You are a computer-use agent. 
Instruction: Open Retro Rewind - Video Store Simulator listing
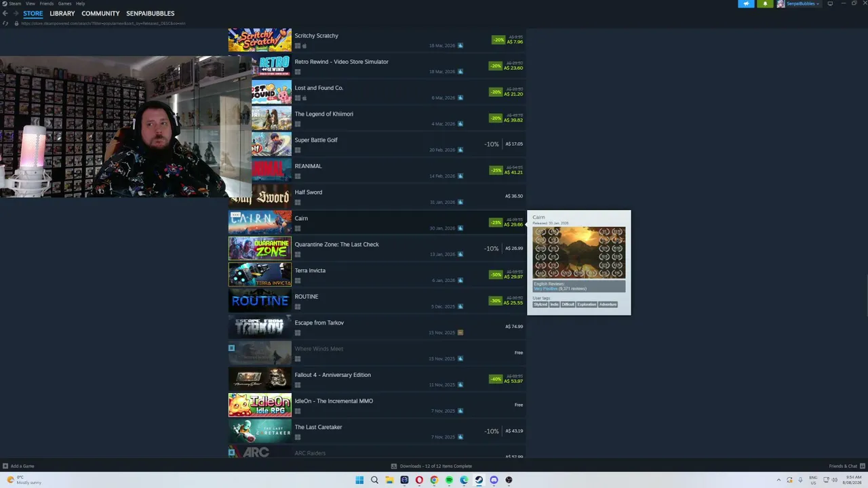click(x=378, y=66)
